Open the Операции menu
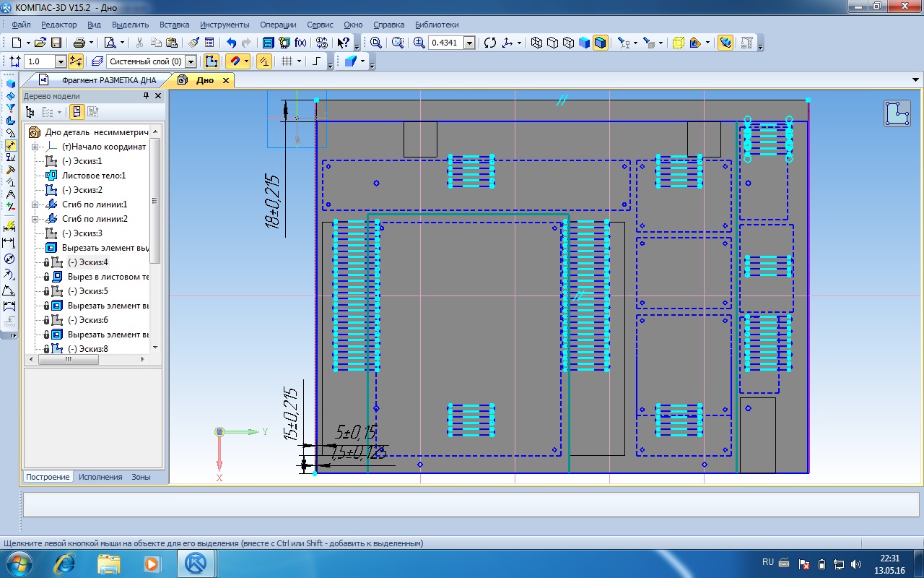 (278, 25)
